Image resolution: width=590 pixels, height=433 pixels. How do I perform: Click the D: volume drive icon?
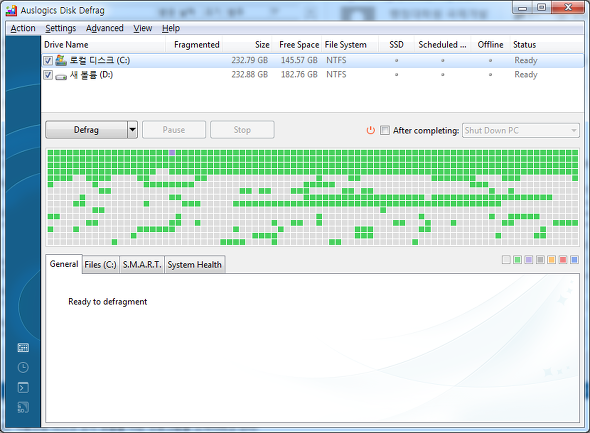(x=61, y=76)
